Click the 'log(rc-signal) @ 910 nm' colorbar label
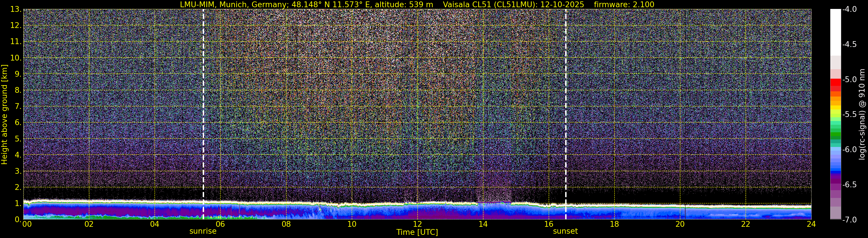Image resolution: width=868 pixels, height=238 pixels. tap(862, 114)
